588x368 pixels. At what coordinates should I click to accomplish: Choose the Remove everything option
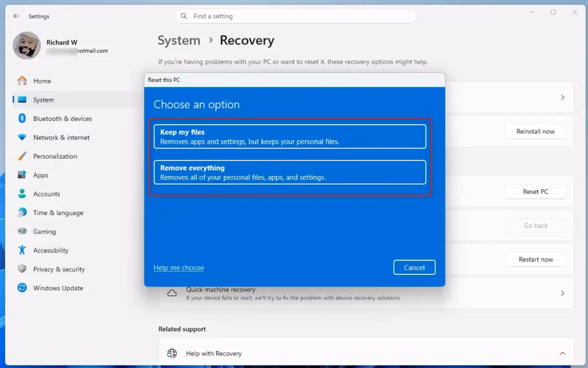tap(290, 172)
